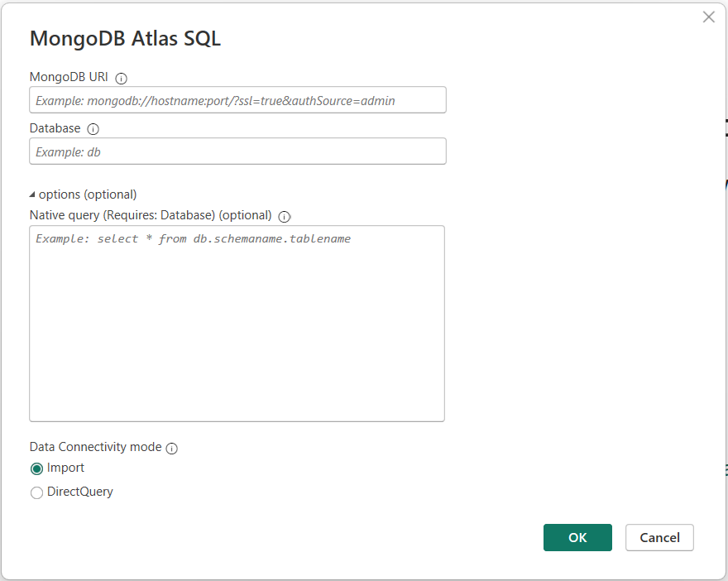Click the disclosure triangle before options

click(32, 194)
